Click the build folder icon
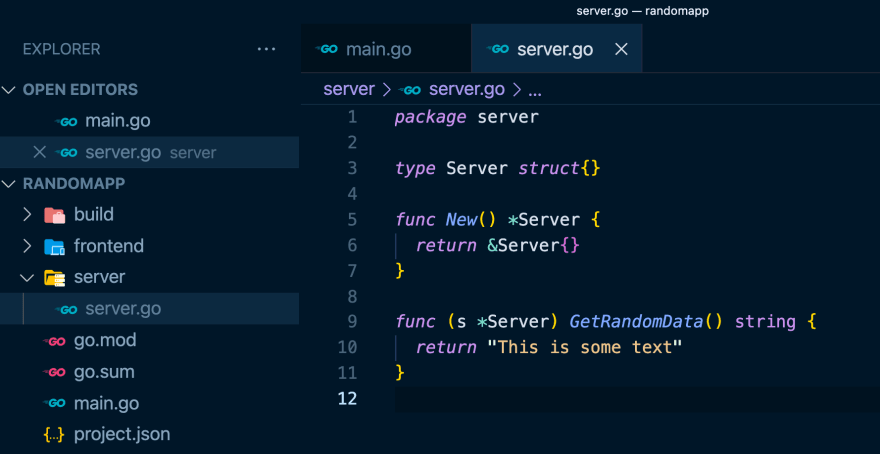 54,215
